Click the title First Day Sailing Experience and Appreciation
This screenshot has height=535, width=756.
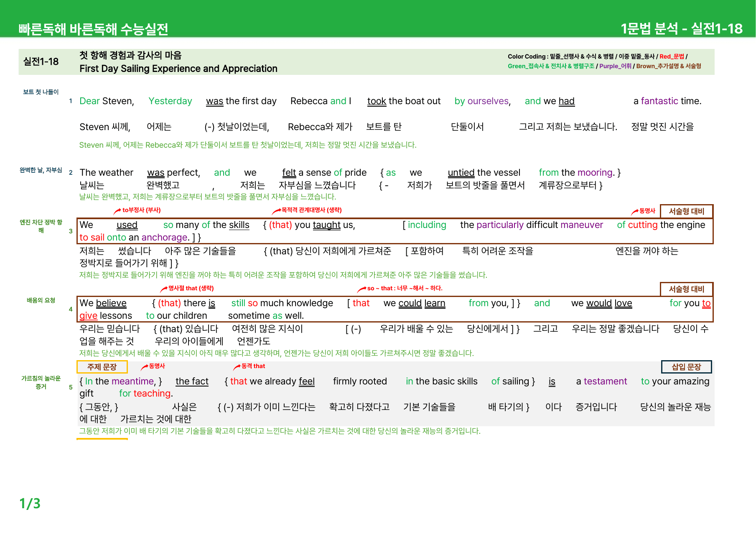point(178,69)
